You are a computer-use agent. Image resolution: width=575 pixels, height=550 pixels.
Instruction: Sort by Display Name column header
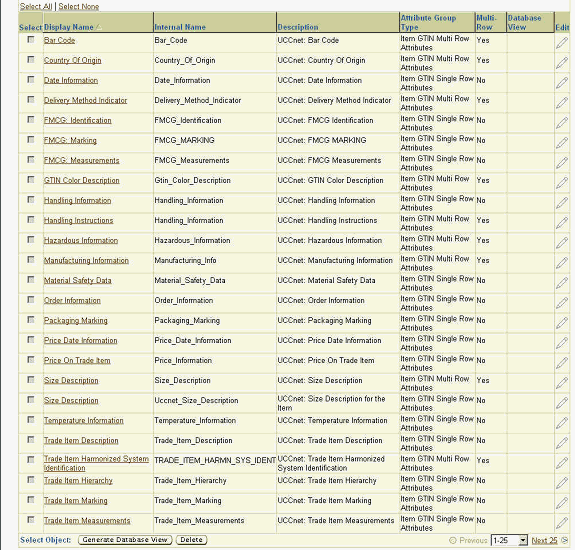coord(69,27)
